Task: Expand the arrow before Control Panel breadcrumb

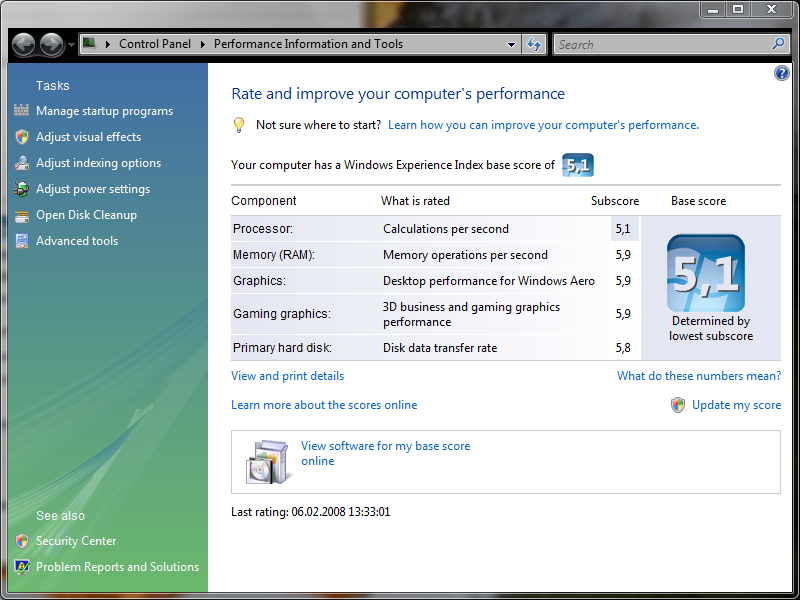Action: click(108, 44)
